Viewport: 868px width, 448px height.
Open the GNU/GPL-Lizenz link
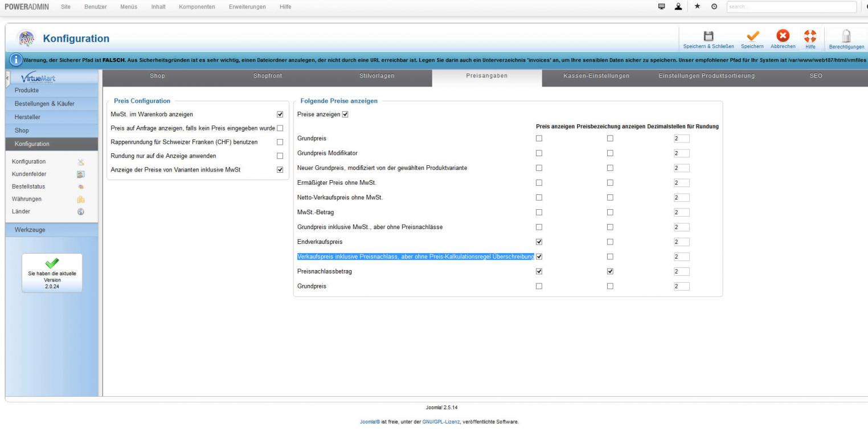441,422
